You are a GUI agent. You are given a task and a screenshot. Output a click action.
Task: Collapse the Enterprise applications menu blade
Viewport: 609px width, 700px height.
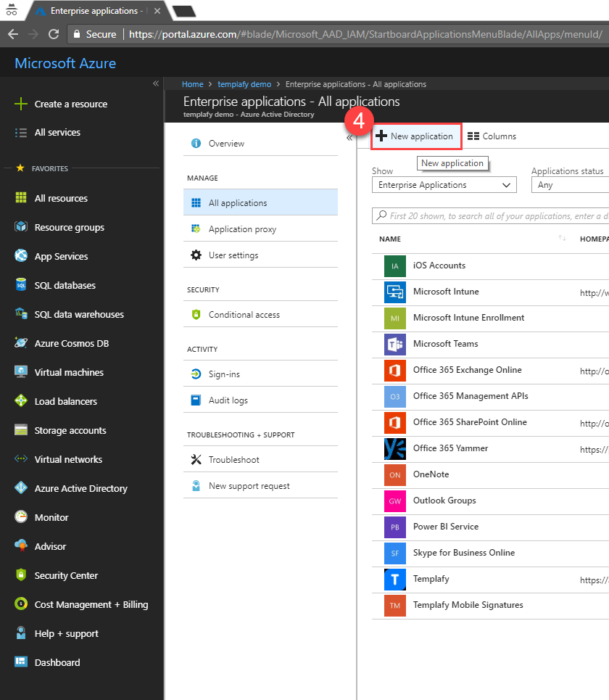349,138
